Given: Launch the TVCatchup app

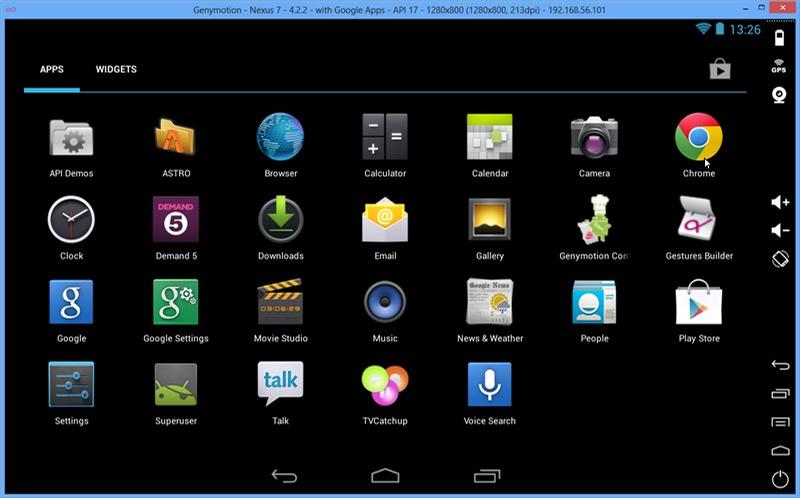Looking at the screenshot, I should pos(385,385).
